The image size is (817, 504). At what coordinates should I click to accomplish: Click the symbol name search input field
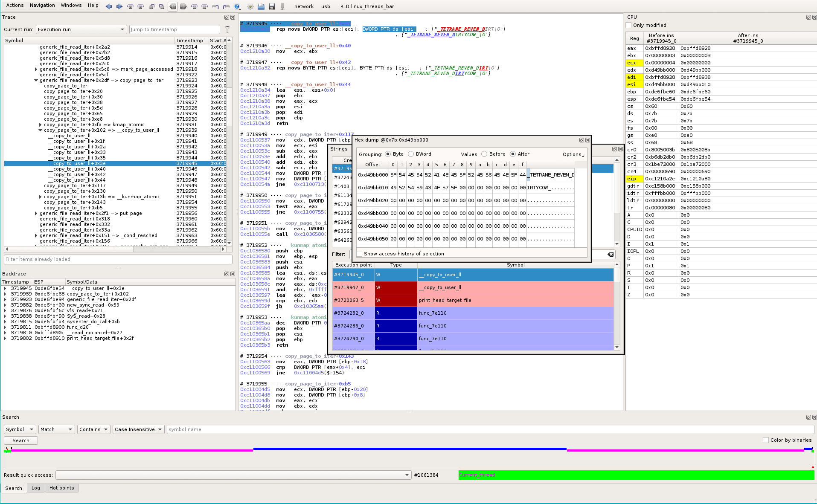(299, 429)
